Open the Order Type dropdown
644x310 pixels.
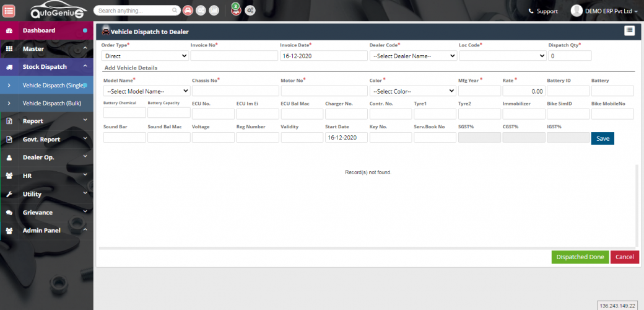click(x=145, y=56)
